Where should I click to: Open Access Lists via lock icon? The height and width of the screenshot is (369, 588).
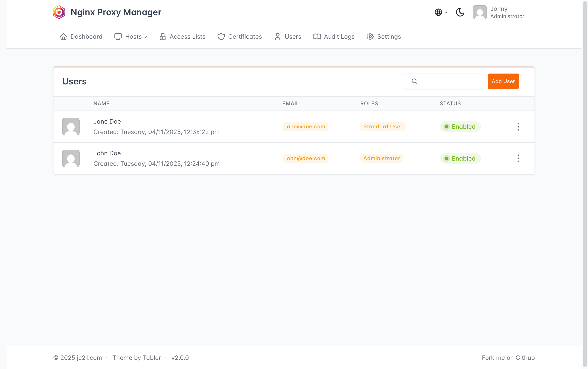[x=163, y=37]
